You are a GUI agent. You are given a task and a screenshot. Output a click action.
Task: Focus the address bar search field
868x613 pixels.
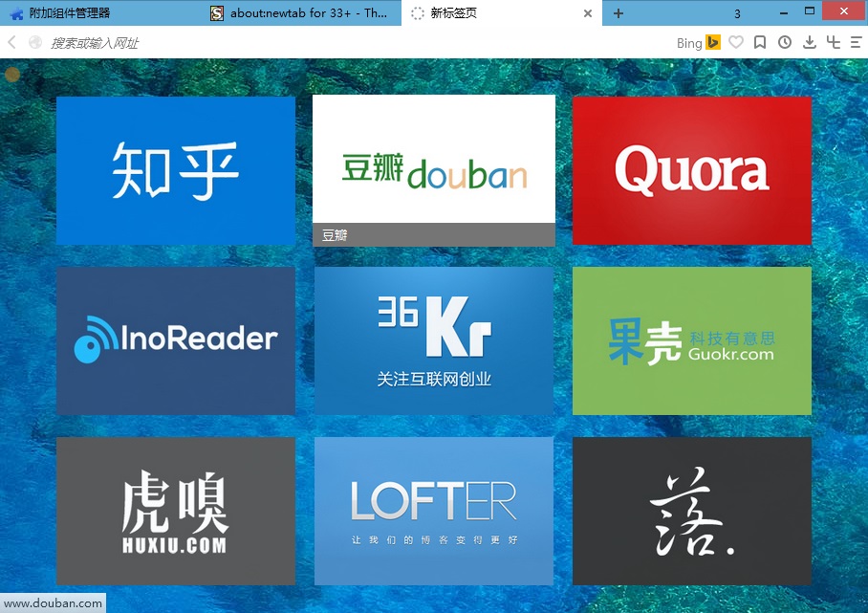pos(355,43)
